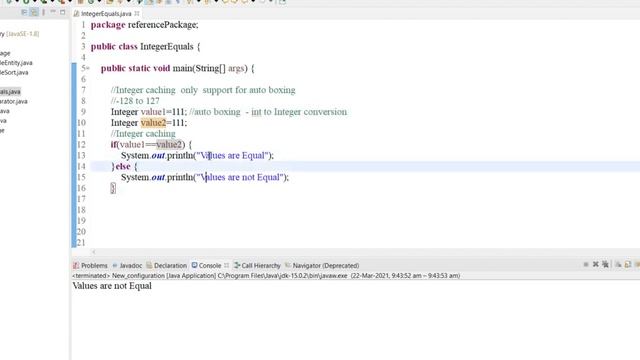Select arator.java in Package Explorer
The width and height of the screenshot is (640, 360).
click(14, 101)
